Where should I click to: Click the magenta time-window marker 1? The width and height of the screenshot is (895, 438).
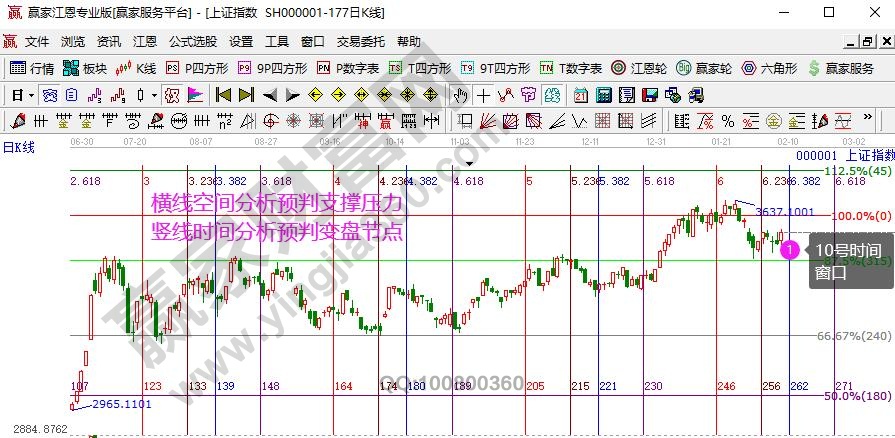[x=790, y=248]
